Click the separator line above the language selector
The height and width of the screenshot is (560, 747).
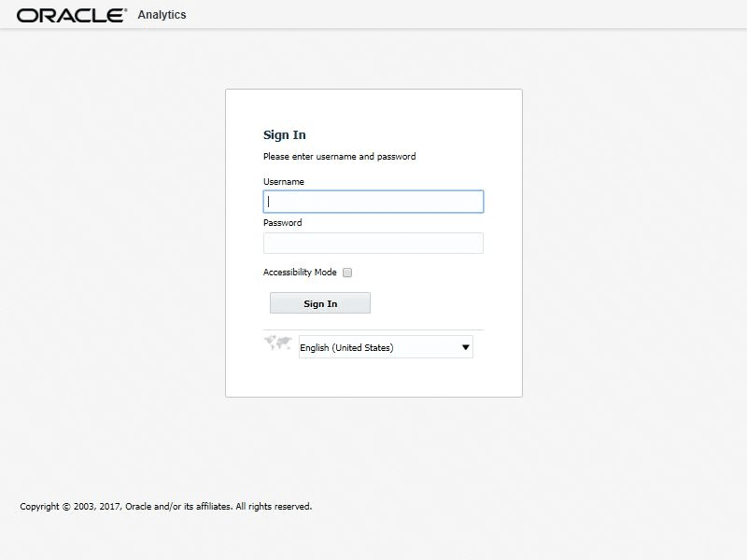click(x=373, y=329)
